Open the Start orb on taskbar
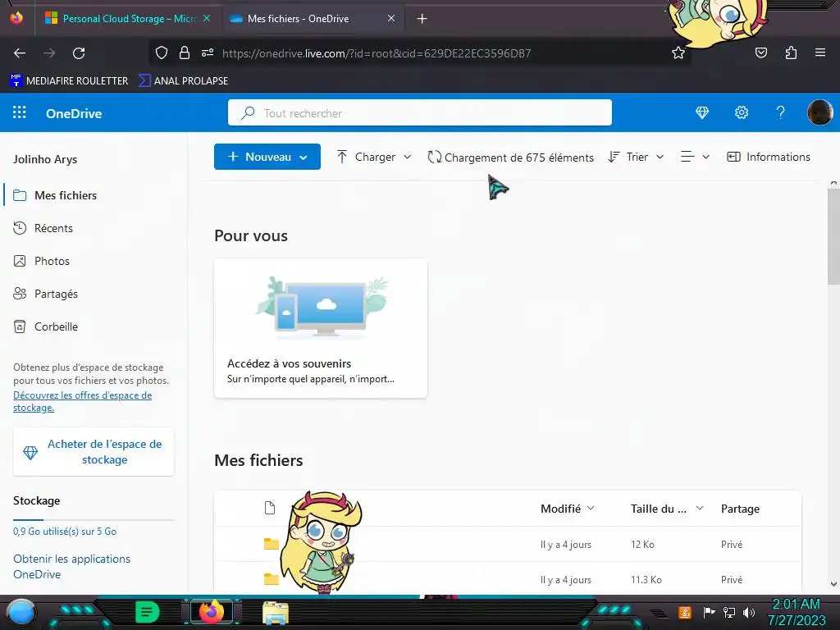Screen dimensions: 840x630 (21, 612)
